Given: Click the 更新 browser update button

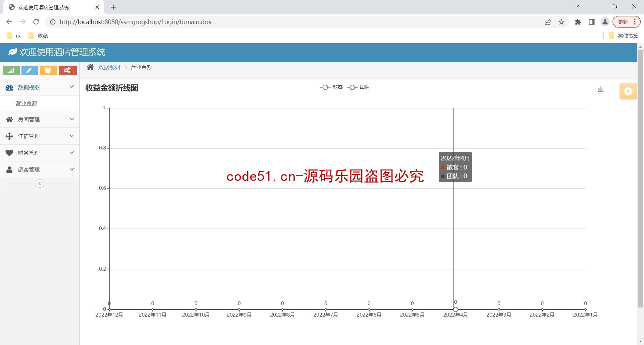Looking at the screenshot, I should point(626,22).
